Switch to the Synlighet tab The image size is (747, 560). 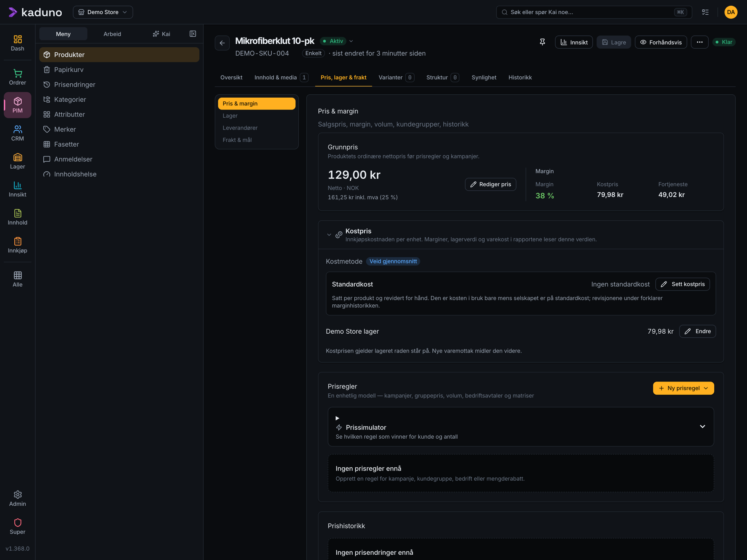pyautogui.click(x=484, y=78)
